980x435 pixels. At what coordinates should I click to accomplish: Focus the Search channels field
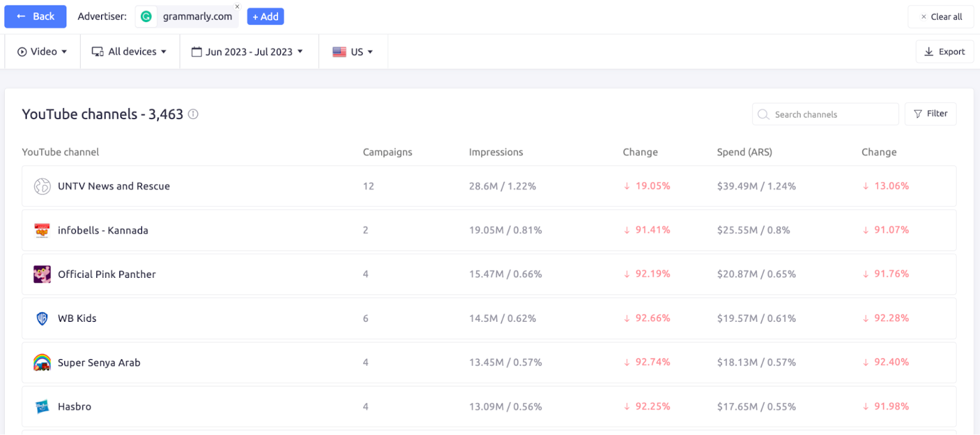[825, 114]
